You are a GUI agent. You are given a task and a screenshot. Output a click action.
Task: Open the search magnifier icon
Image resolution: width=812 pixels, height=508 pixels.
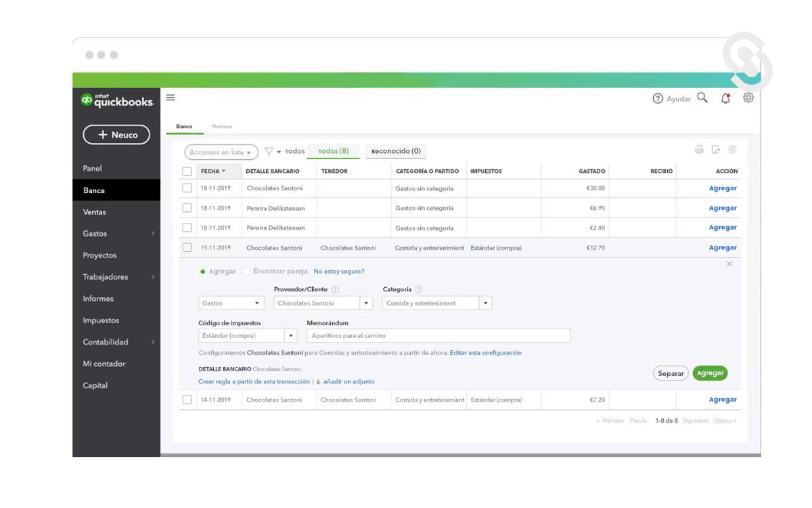702,98
